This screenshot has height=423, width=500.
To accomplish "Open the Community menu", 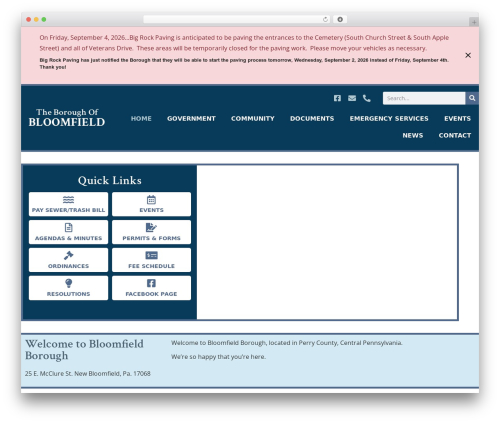I will click(x=253, y=119).
